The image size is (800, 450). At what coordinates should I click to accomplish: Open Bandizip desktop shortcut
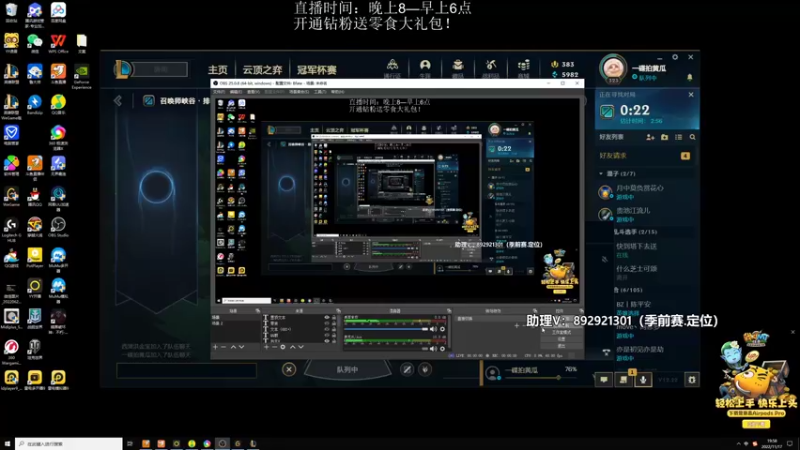pyautogui.click(x=35, y=105)
